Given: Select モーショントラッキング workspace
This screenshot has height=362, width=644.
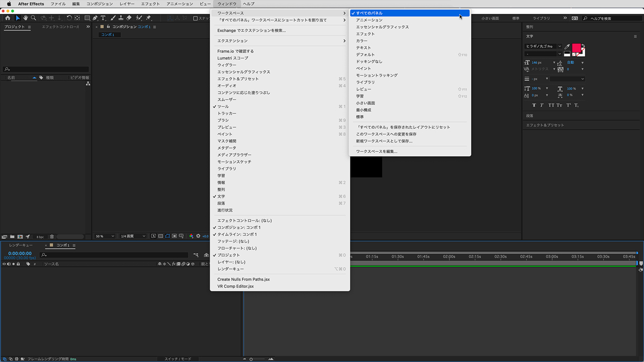Looking at the screenshot, I should [x=377, y=76].
